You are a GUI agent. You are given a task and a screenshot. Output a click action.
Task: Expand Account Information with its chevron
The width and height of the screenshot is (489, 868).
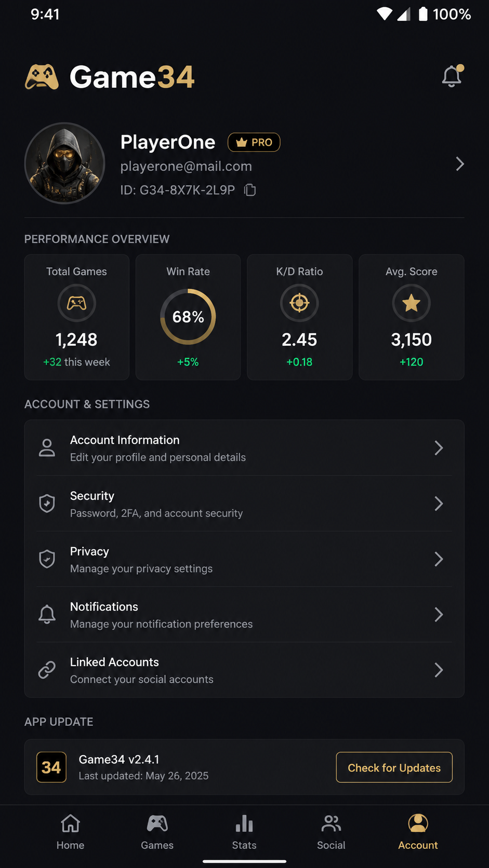tap(439, 448)
